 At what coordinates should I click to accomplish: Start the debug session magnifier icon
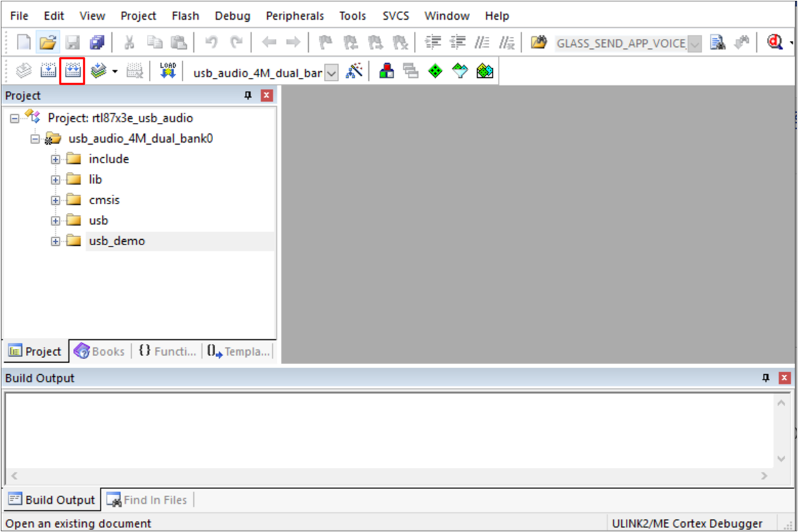tap(775, 42)
